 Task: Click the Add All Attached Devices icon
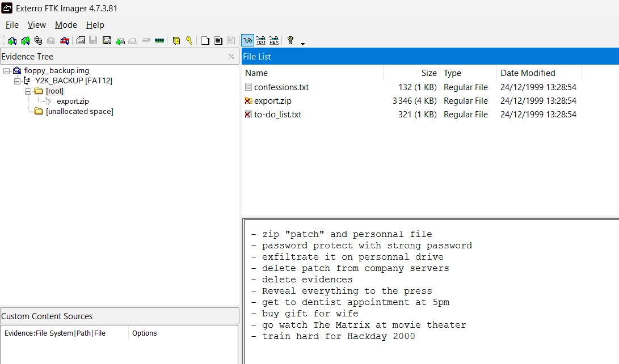click(x=26, y=41)
